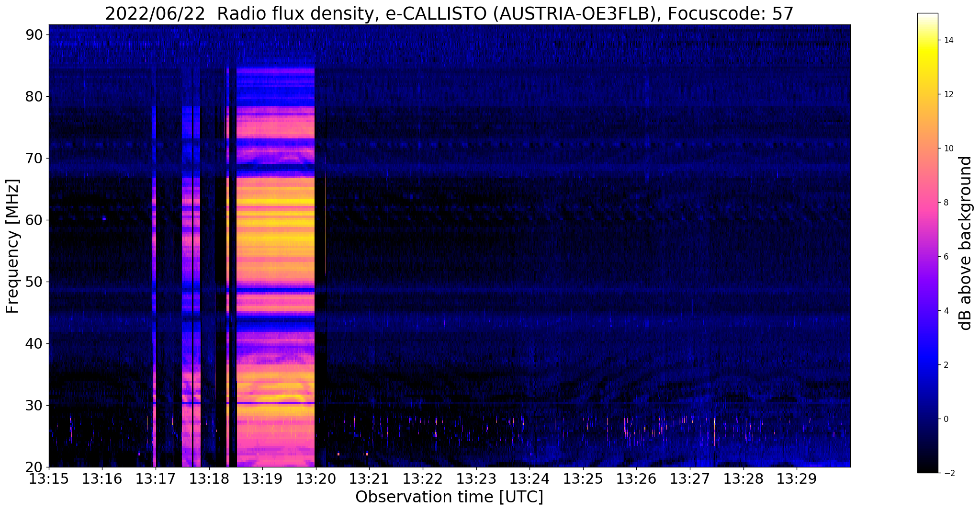This screenshot has height=511, width=980.
Task: Click the plot title text at top
Action: tap(449, 13)
